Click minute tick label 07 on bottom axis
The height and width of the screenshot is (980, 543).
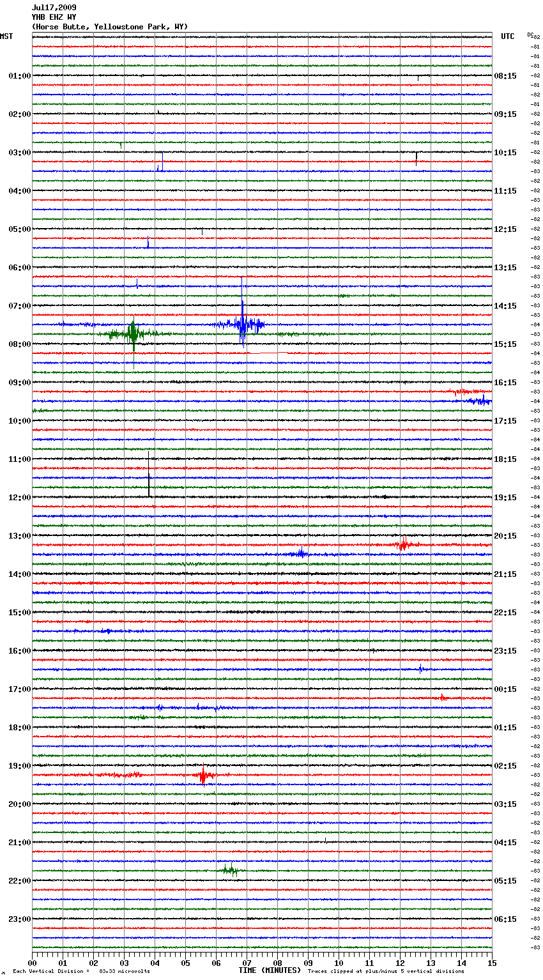click(247, 963)
